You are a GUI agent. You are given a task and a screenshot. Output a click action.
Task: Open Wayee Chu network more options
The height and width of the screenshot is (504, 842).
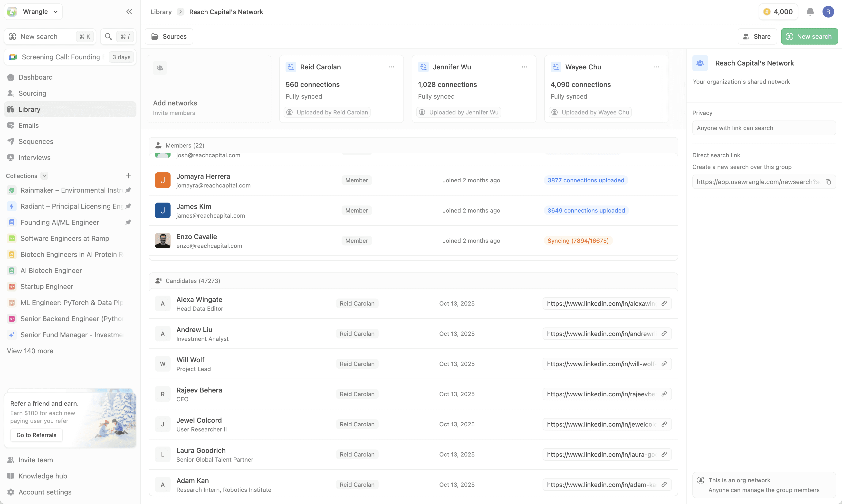click(x=657, y=67)
